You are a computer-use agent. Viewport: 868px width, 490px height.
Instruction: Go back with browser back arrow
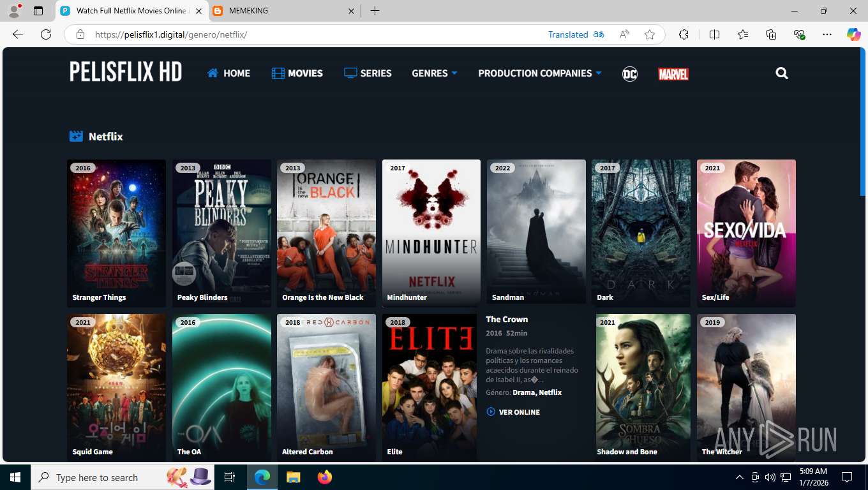[18, 34]
